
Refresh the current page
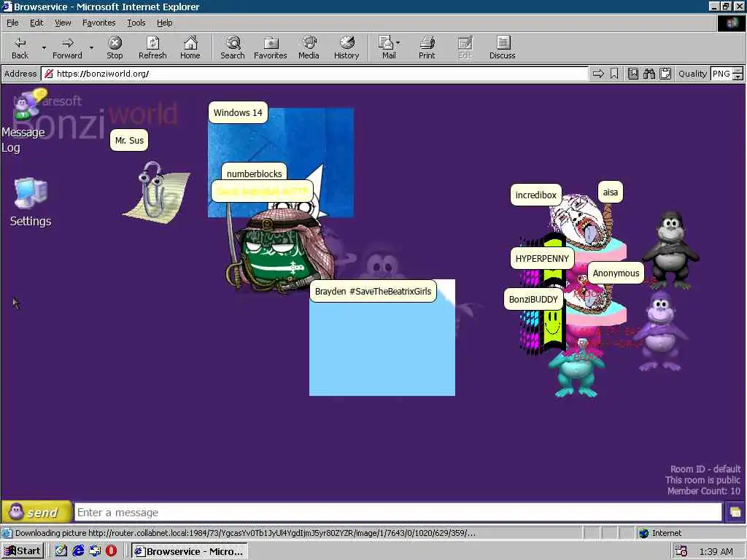click(x=152, y=47)
